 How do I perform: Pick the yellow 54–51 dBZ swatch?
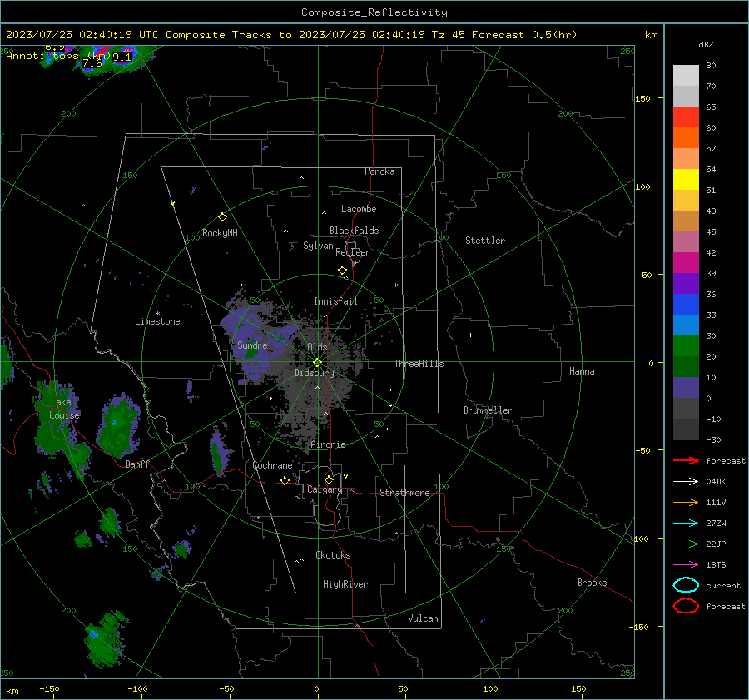(x=686, y=180)
